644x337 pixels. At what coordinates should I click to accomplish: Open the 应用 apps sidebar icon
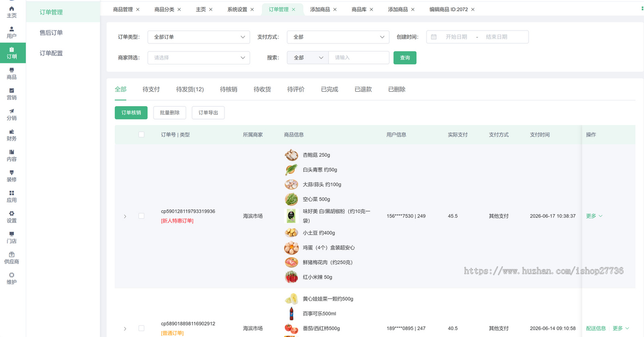click(12, 193)
